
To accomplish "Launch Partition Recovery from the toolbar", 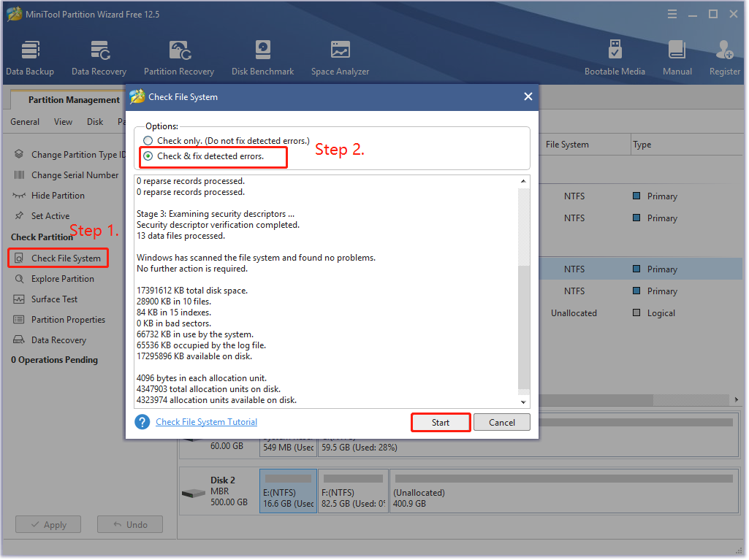I will (x=179, y=58).
